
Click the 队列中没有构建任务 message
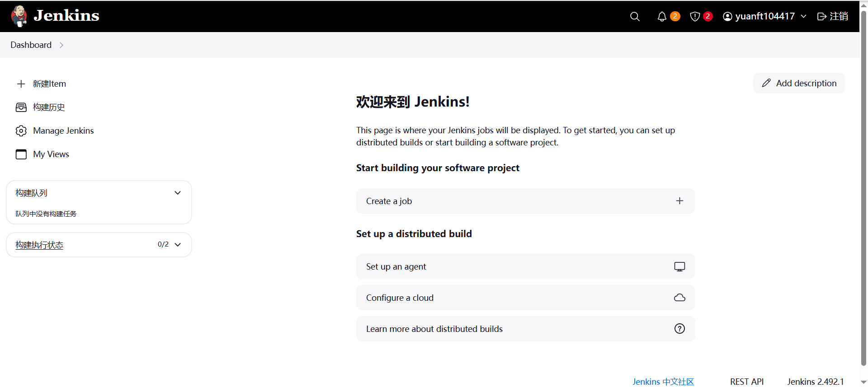tap(46, 214)
